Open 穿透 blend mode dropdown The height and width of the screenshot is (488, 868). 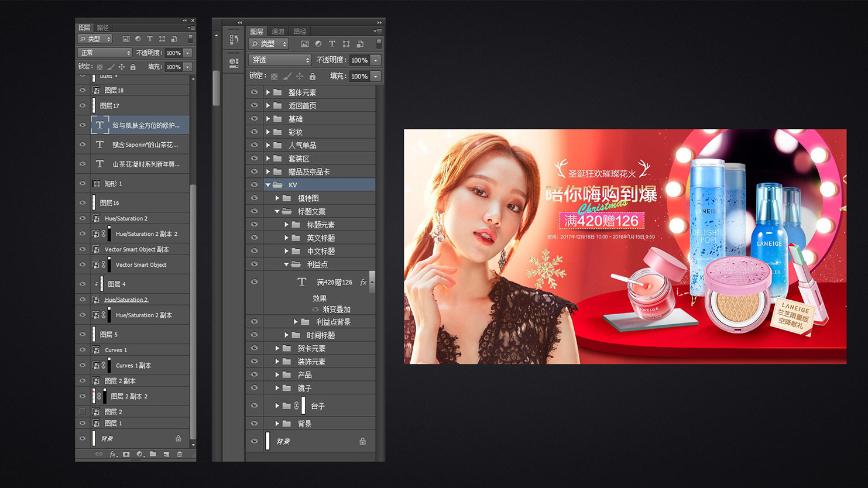coord(280,60)
